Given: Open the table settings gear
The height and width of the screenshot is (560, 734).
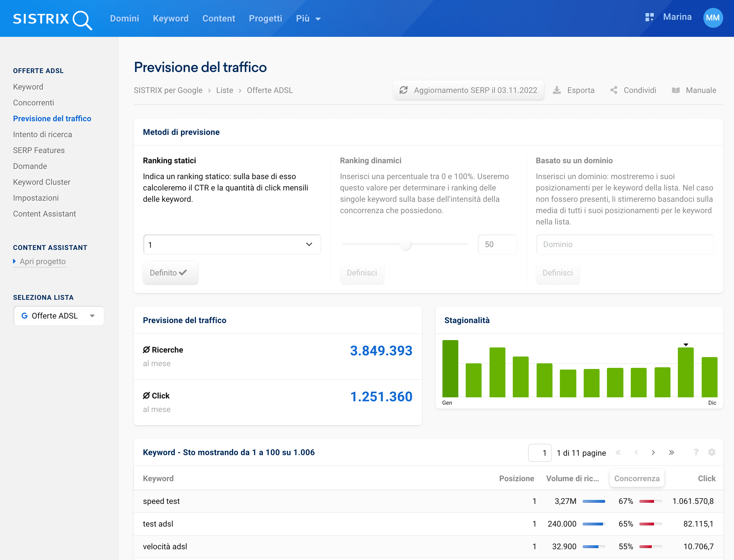Looking at the screenshot, I should [x=712, y=452].
